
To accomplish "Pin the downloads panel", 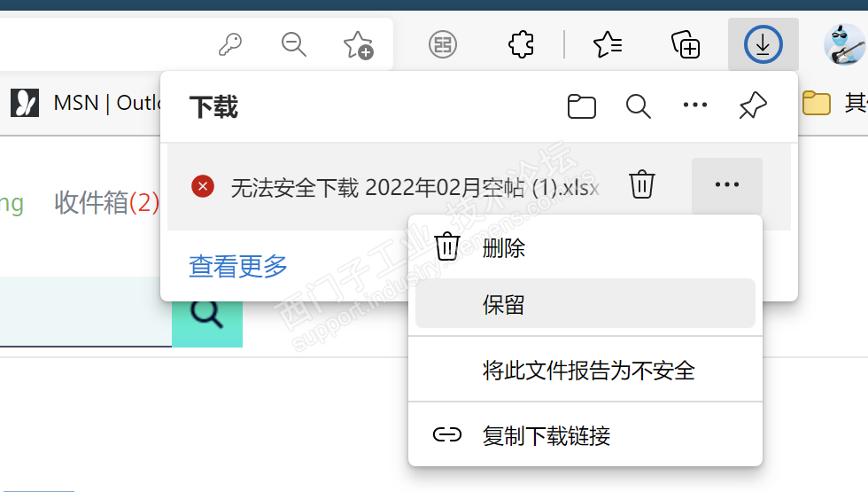I will [x=752, y=105].
